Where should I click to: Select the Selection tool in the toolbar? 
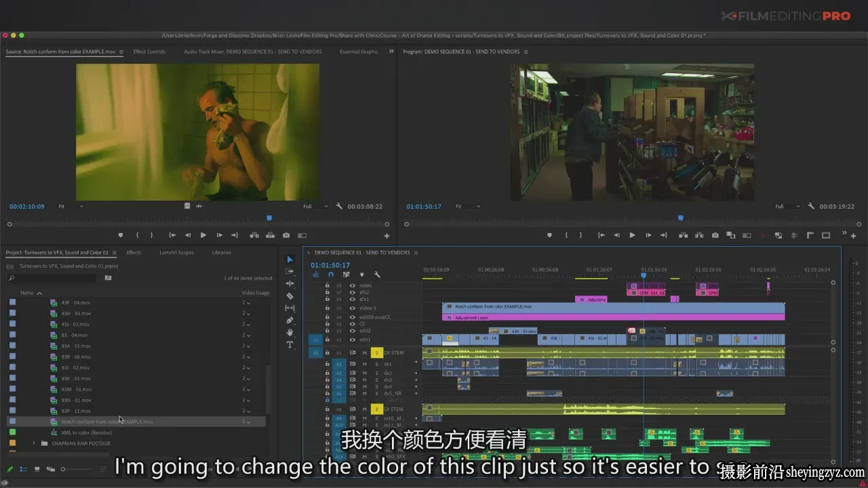pos(290,260)
